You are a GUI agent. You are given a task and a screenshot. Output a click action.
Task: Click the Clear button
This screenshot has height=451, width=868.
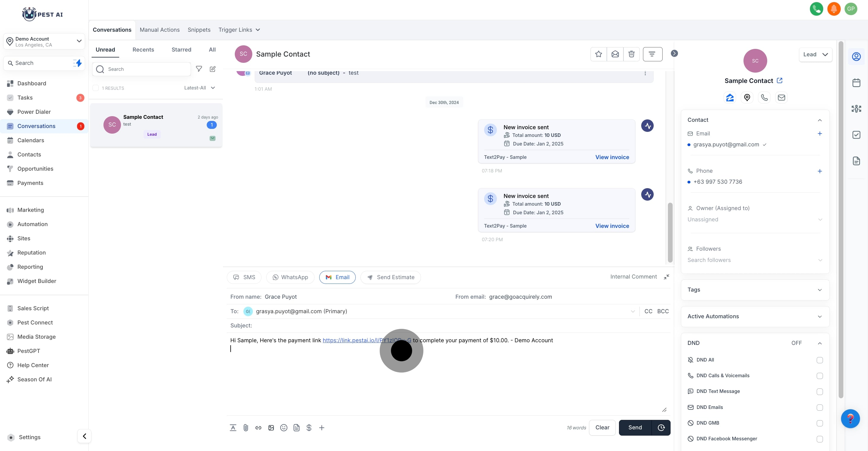pyautogui.click(x=602, y=428)
